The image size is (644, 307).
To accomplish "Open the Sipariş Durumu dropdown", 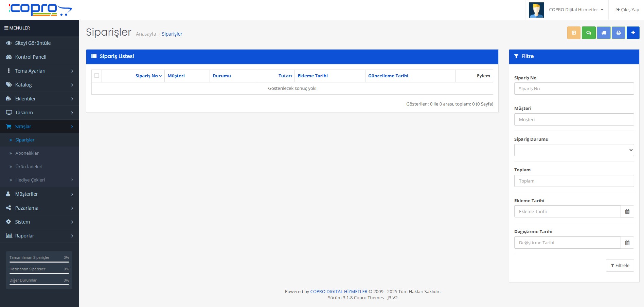I will [x=574, y=150].
